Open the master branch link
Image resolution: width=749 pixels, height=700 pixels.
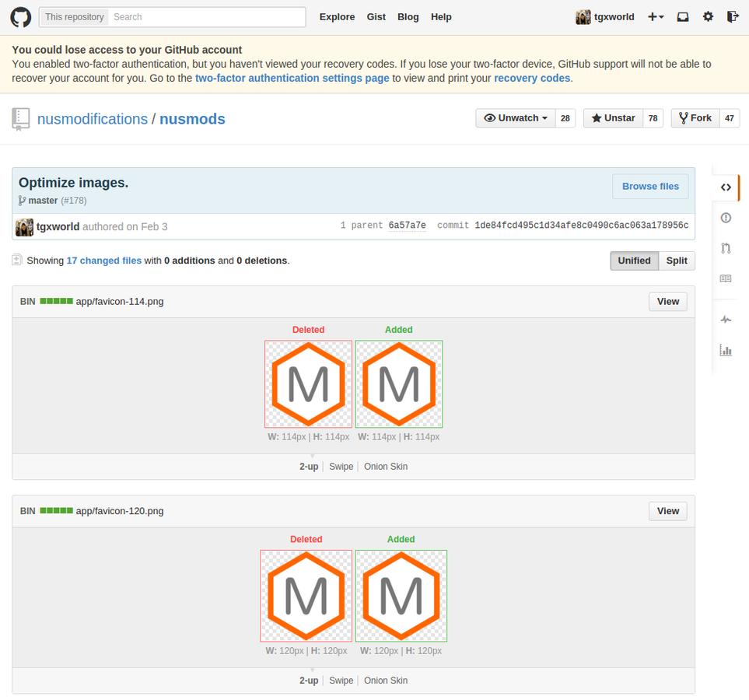coord(43,201)
